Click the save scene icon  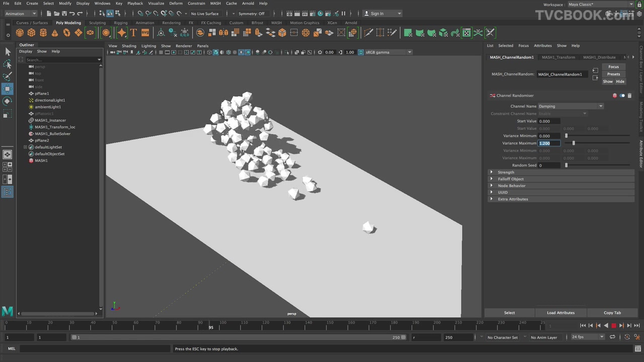click(x=63, y=14)
